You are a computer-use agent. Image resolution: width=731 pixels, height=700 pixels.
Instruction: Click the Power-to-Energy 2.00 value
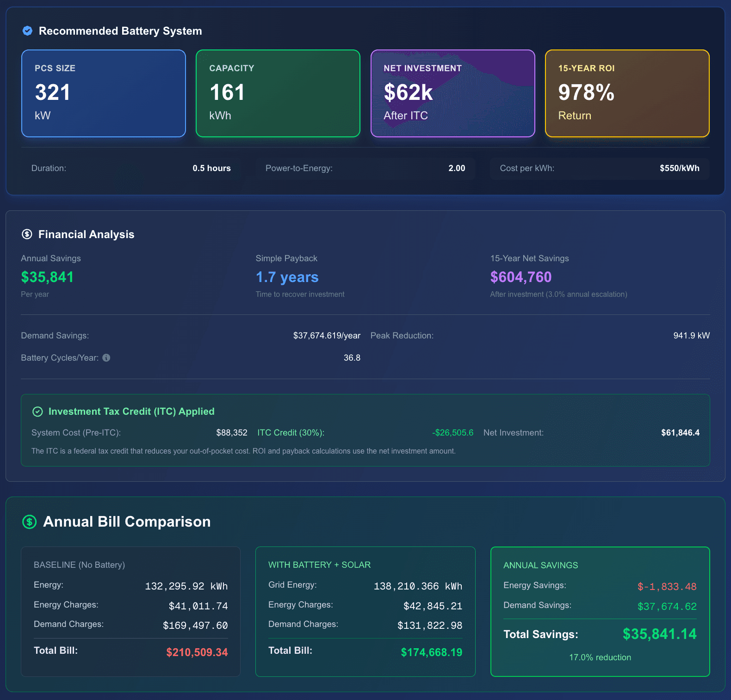[456, 168]
